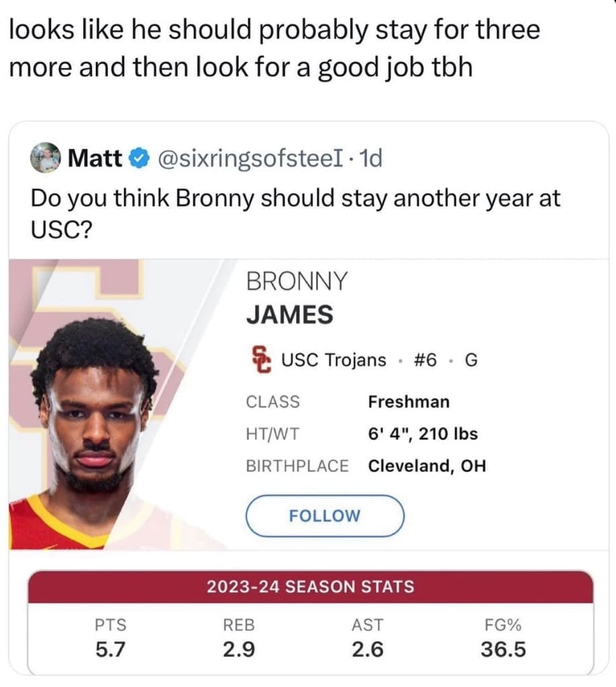The image size is (616, 687).
Task: Click the guard position letter G
Action: coord(470,360)
